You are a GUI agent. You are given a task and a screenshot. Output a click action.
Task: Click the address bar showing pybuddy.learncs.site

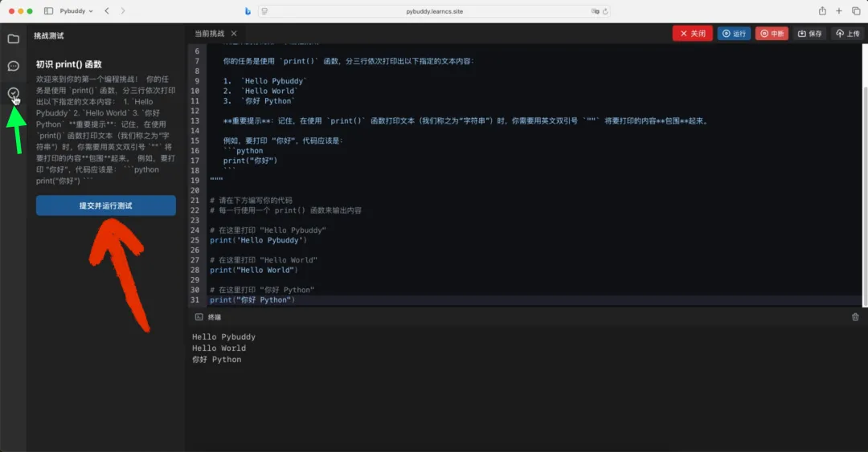[435, 11]
